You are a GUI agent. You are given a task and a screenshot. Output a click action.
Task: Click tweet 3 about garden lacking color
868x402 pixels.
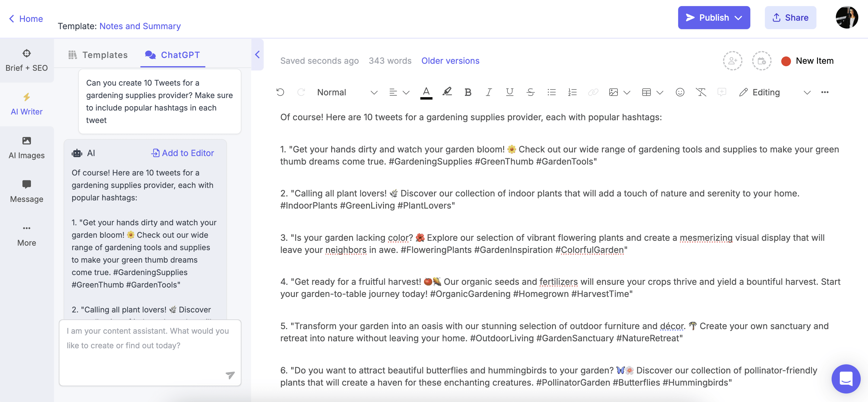coord(553,244)
